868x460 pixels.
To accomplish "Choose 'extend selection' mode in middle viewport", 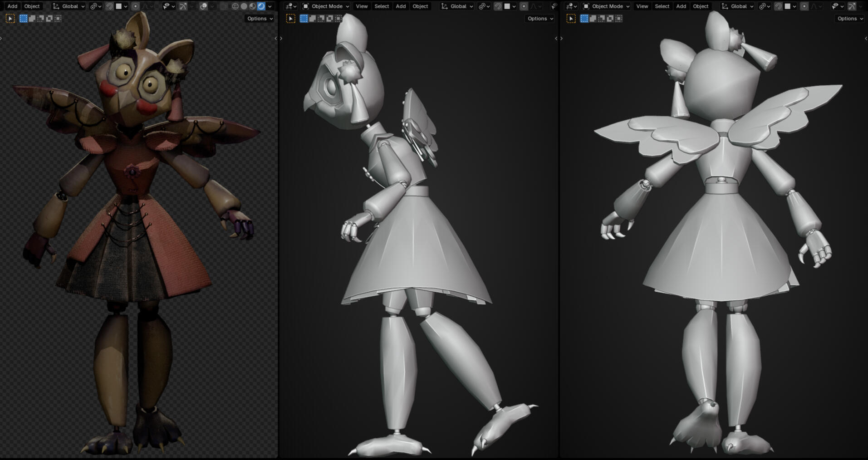I will click(313, 19).
